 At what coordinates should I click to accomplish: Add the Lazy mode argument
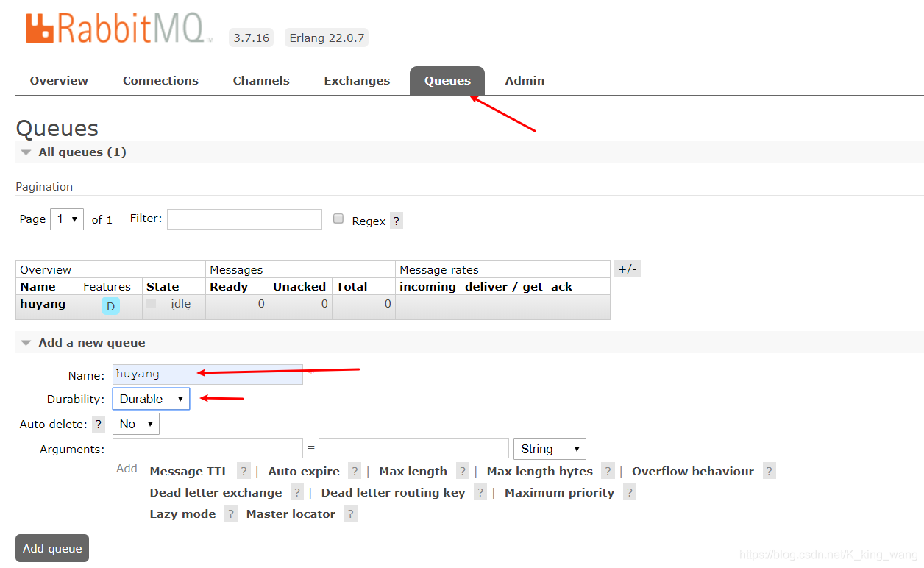click(182, 514)
